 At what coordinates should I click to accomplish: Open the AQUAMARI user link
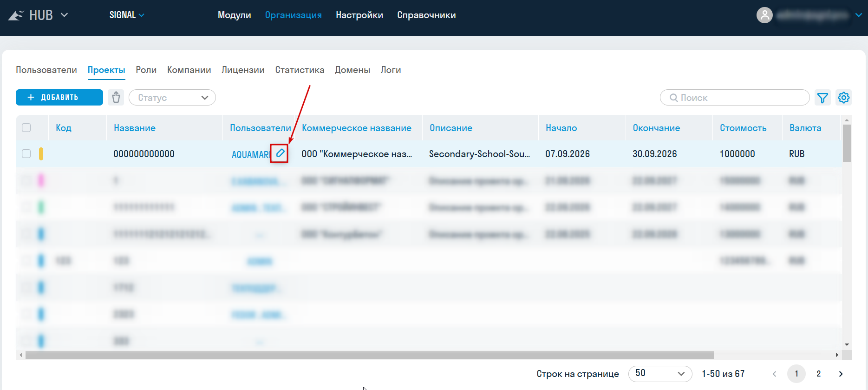(251, 154)
